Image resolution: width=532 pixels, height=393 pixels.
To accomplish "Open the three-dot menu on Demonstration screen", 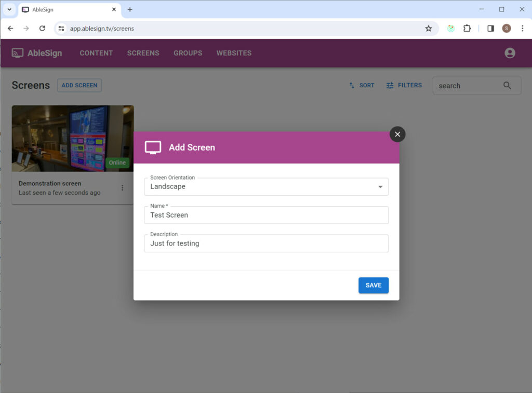I will point(122,188).
